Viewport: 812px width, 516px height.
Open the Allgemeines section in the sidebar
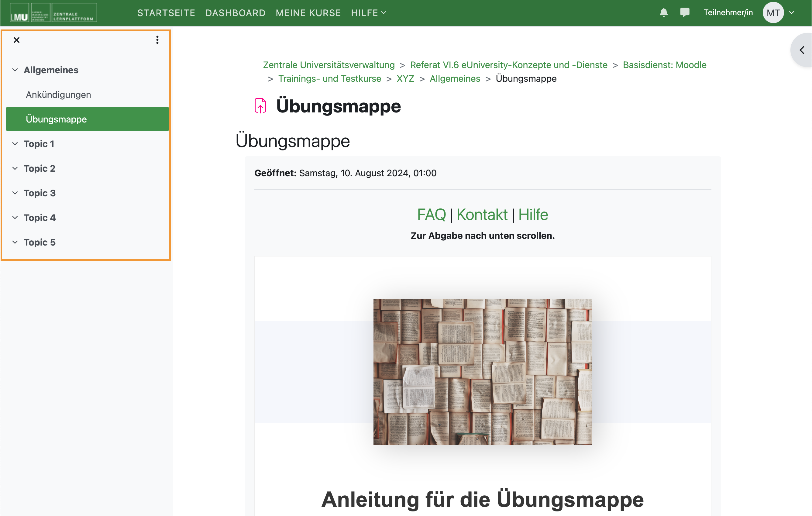click(x=51, y=70)
